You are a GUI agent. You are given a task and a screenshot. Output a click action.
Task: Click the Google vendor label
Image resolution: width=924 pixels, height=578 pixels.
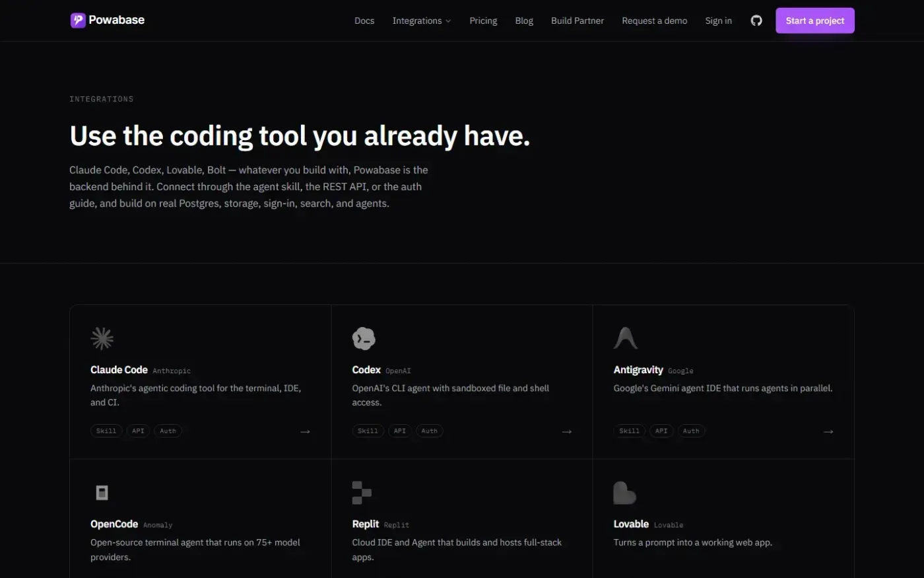[680, 371]
